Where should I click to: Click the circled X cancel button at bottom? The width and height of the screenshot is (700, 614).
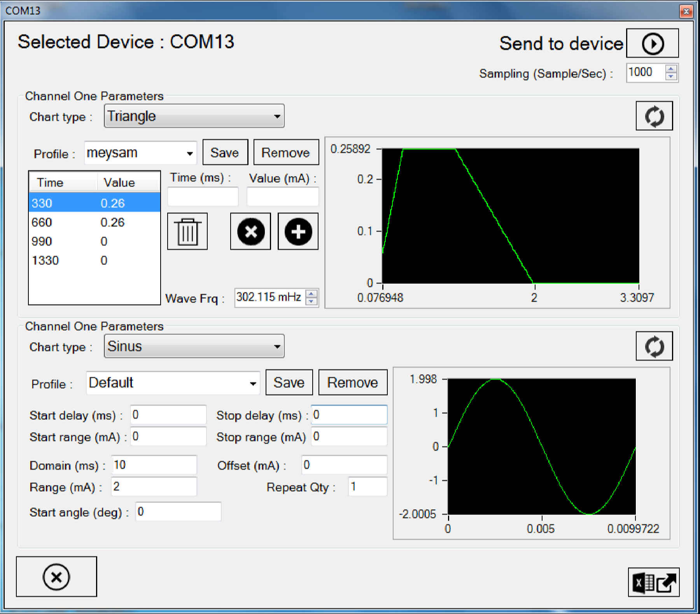56,577
